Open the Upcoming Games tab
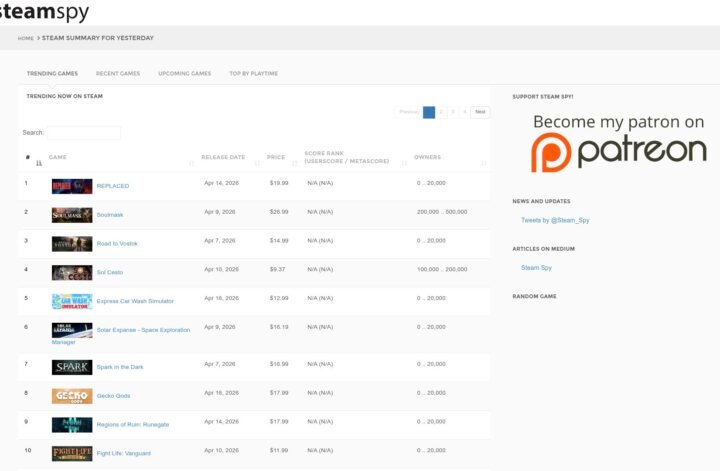This screenshot has height=471, width=720. coord(184,73)
